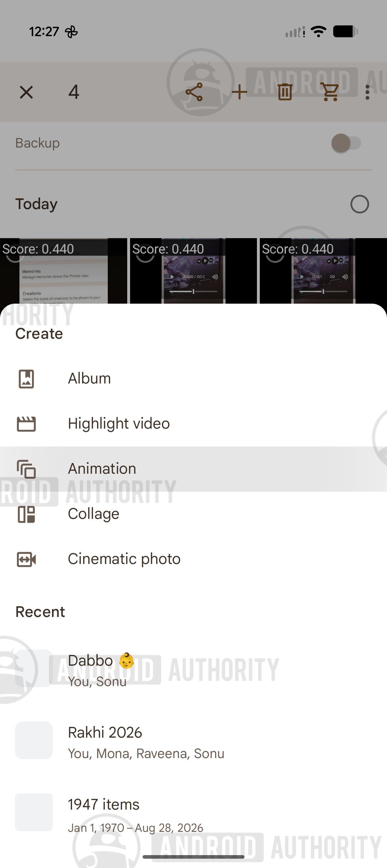Image resolution: width=387 pixels, height=868 pixels.
Task: Tap the plus add-to icon
Action: pos(239,92)
